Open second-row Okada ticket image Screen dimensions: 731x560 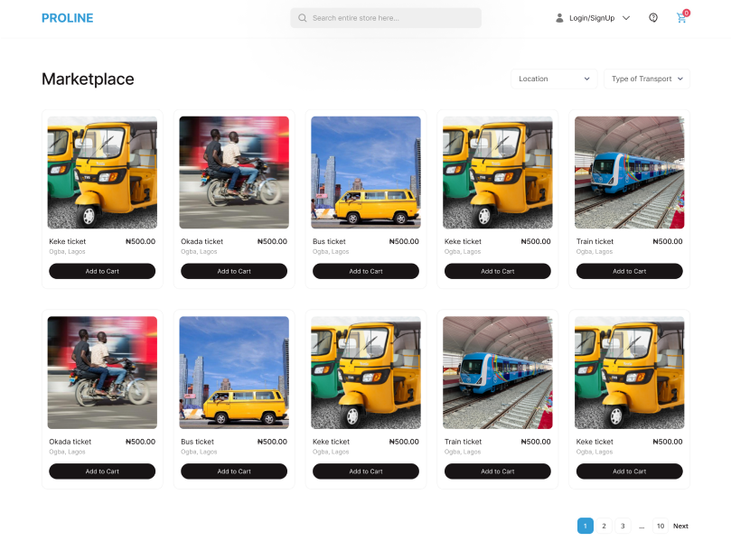pos(102,372)
